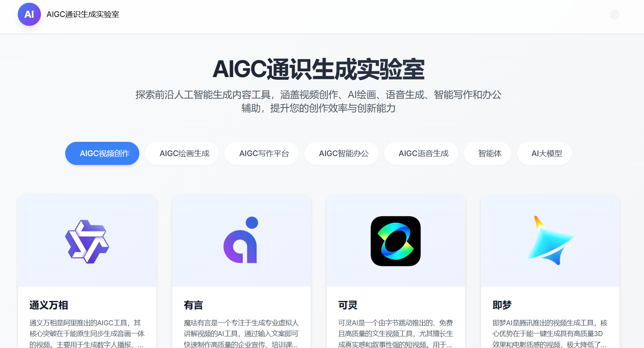
Task: Select the AIGC视频创作 tab
Action: pos(102,153)
